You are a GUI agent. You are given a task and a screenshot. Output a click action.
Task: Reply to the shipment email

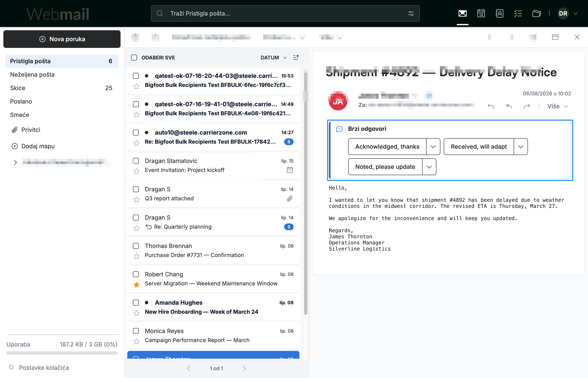(x=491, y=106)
